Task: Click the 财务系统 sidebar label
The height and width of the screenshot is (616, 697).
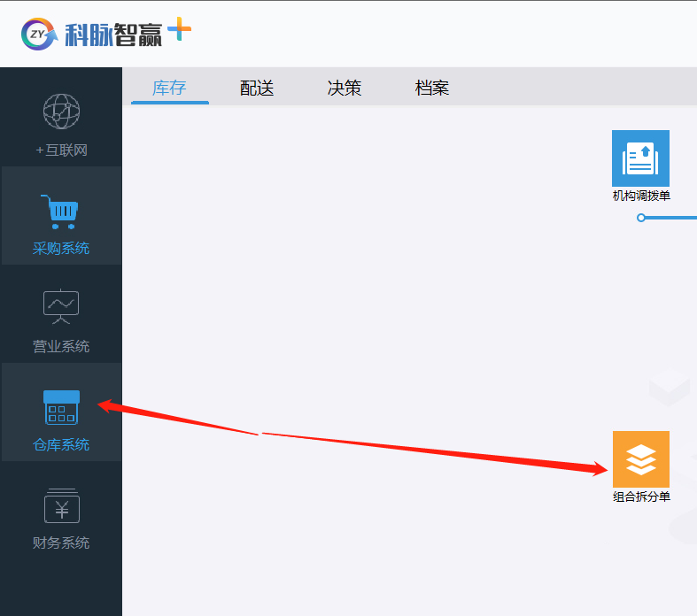Action: pyautogui.click(x=61, y=543)
